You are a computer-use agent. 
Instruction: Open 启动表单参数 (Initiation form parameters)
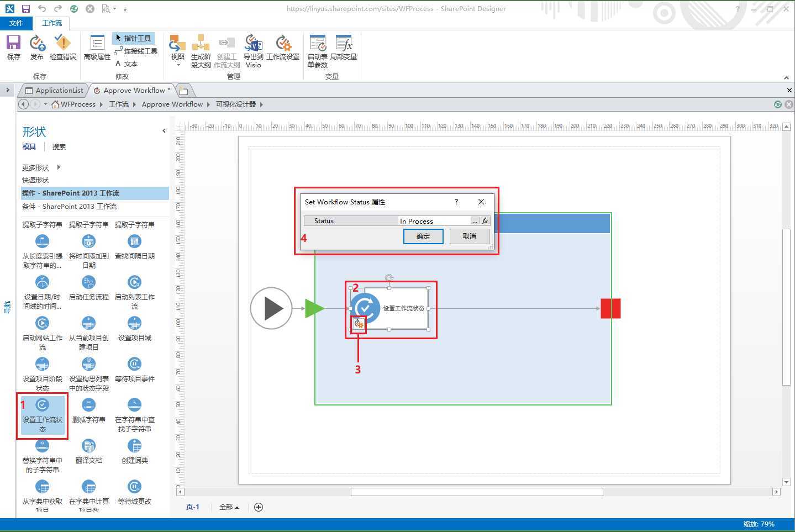318,51
